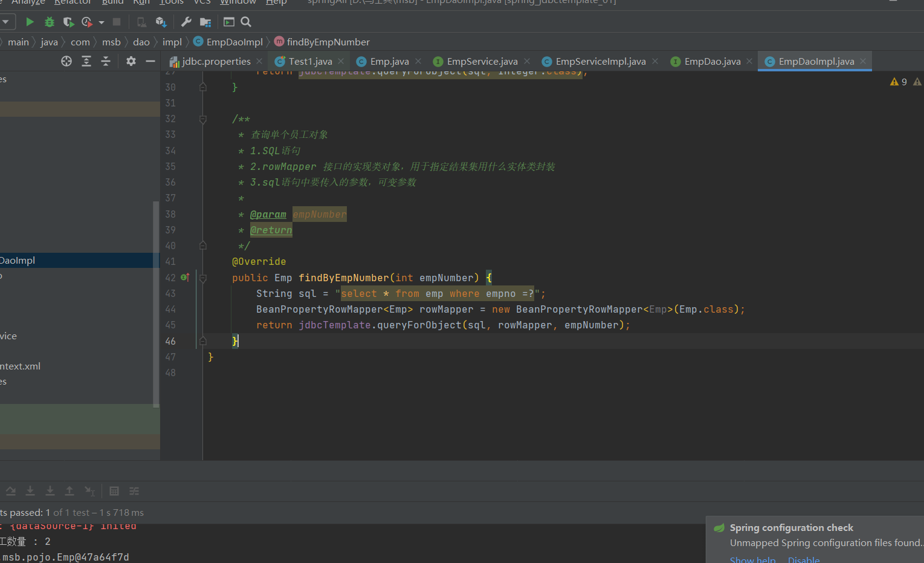Open the device manager phone icon
The height and width of the screenshot is (563, 924).
tap(141, 22)
